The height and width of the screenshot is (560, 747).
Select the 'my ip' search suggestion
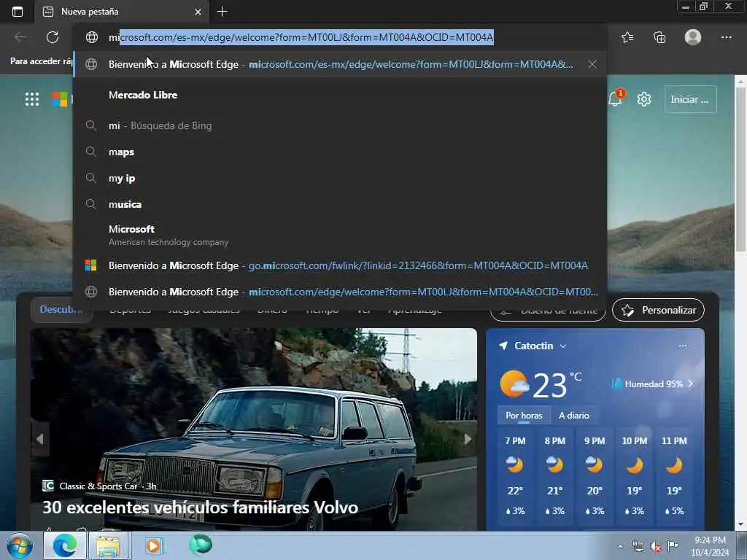340,178
